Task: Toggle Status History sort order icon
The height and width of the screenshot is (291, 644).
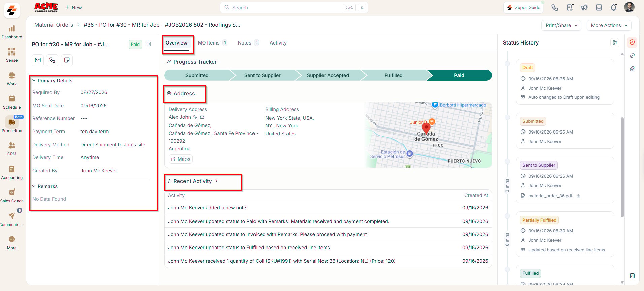Action: click(x=615, y=42)
